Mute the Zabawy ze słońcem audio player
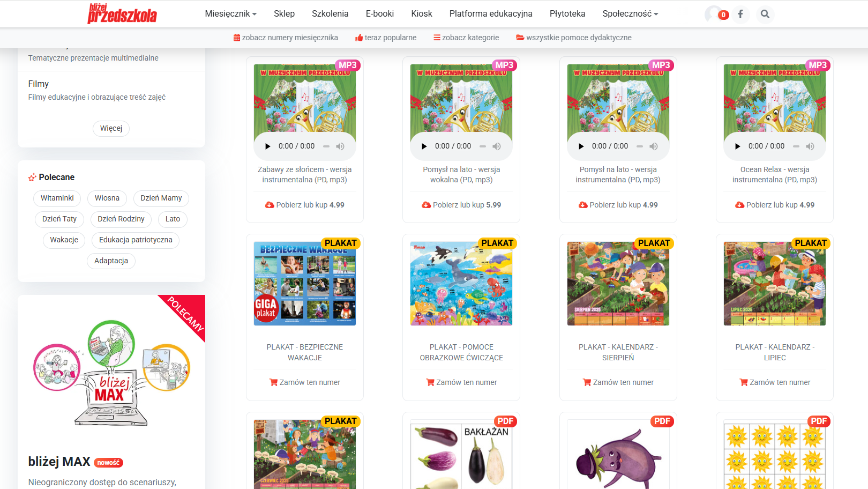The image size is (868, 489). point(340,146)
